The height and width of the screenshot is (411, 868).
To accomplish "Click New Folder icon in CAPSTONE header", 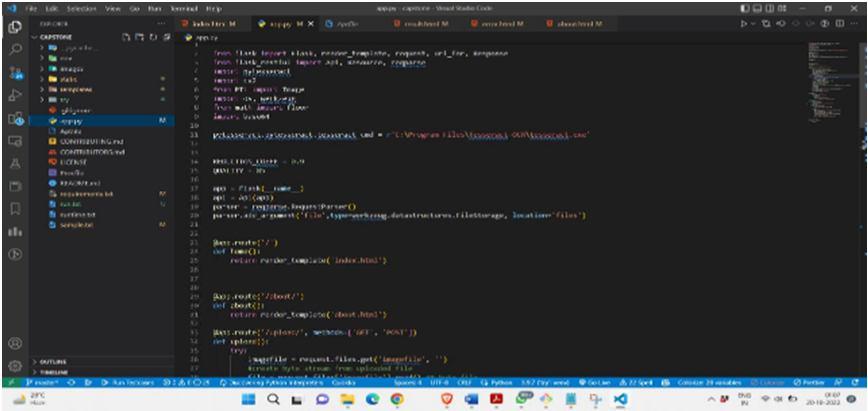I will click(x=140, y=37).
